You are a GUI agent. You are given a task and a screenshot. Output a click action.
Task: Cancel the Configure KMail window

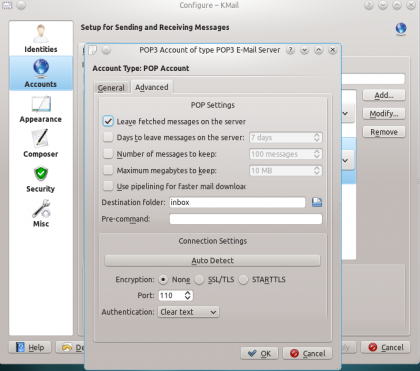pyautogui.click(x=386, y=347)
